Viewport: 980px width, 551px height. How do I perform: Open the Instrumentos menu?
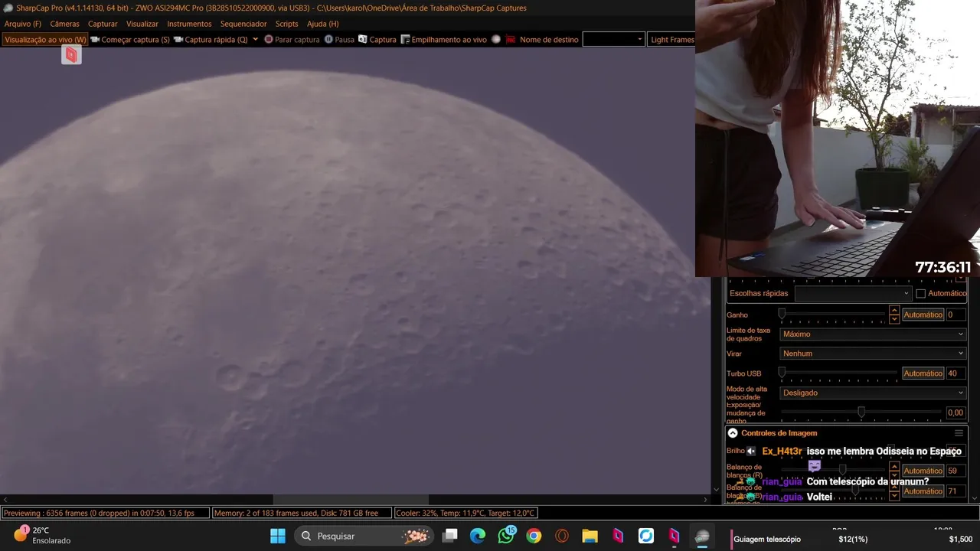coord(189,24)
